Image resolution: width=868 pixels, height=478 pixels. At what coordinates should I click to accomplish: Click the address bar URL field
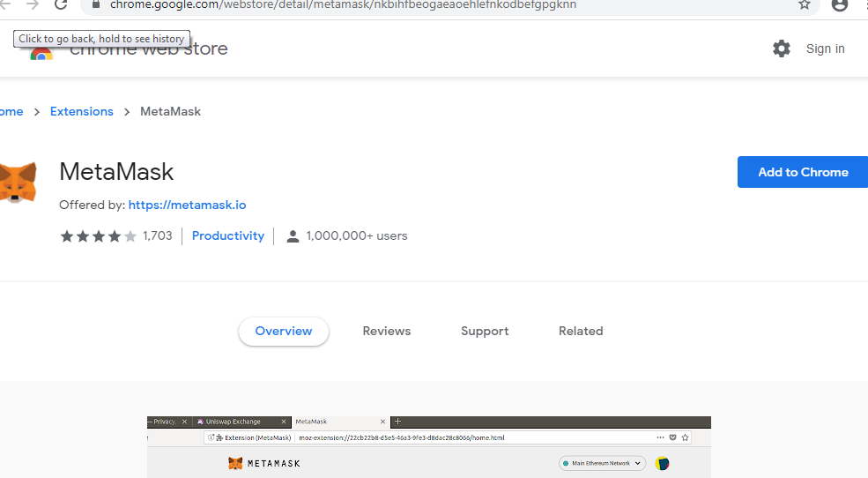[449, 5]
